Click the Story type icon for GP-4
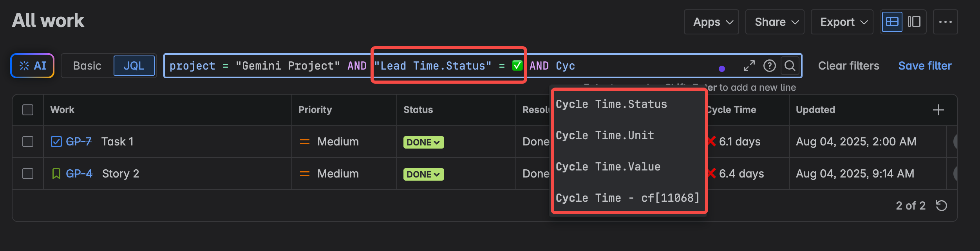 click(56, 173)
